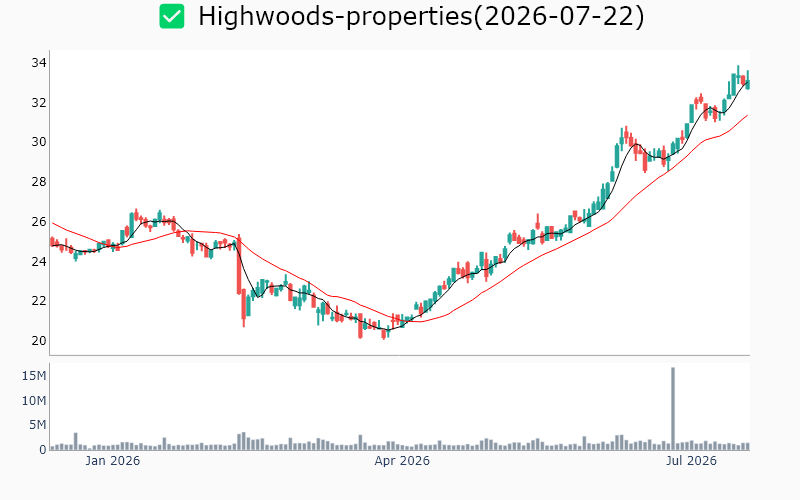Click the long red candlestick in February drop
Viewport: 800px width, 500px height.
(x=238, y=264)
